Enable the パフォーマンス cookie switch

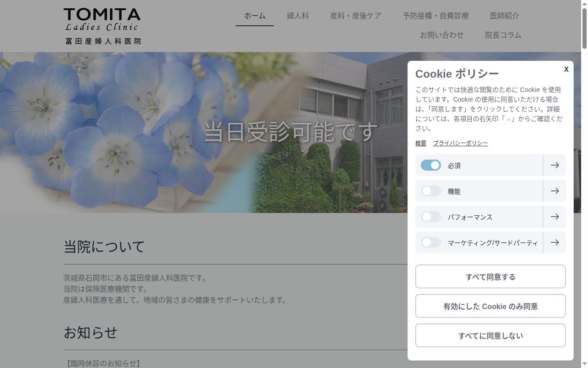(x=431, y=217)
